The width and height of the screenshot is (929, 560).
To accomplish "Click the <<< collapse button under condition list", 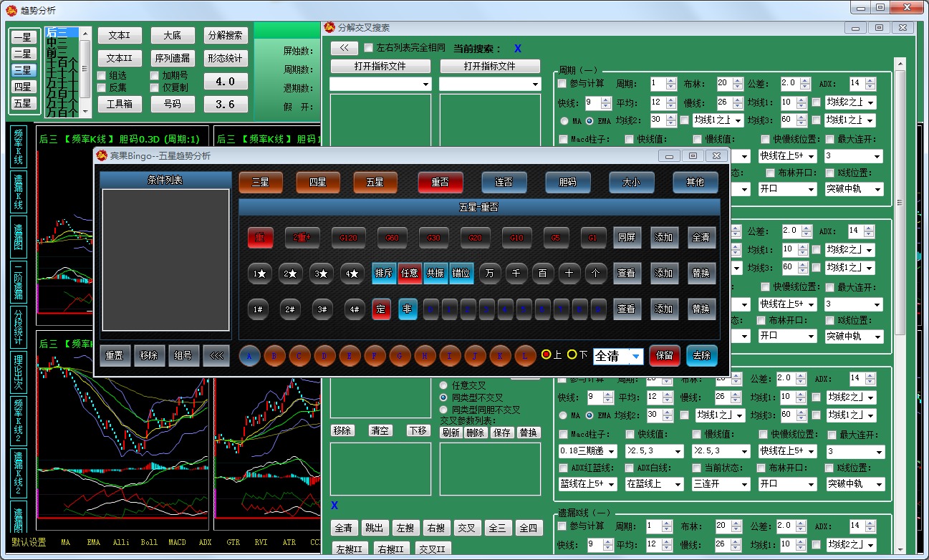I will click(216, 356).
